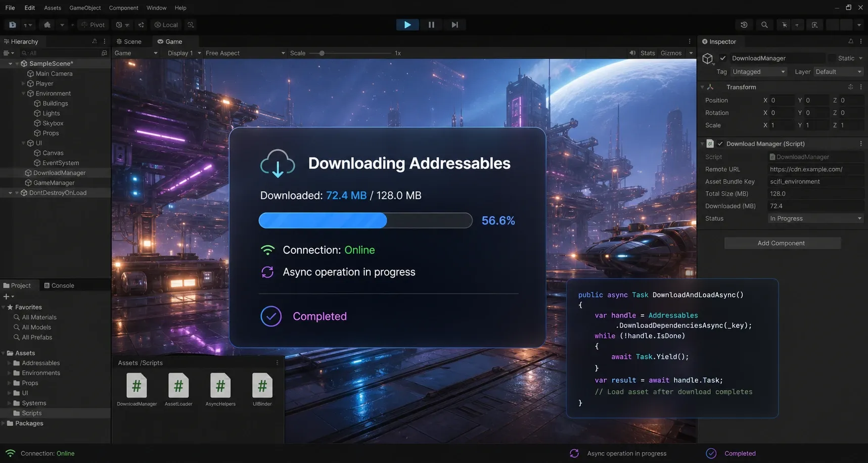Screen dimensions: 868x463
Task: Click the Completed checkmark icon in the dialog
Action: point(271,316)
